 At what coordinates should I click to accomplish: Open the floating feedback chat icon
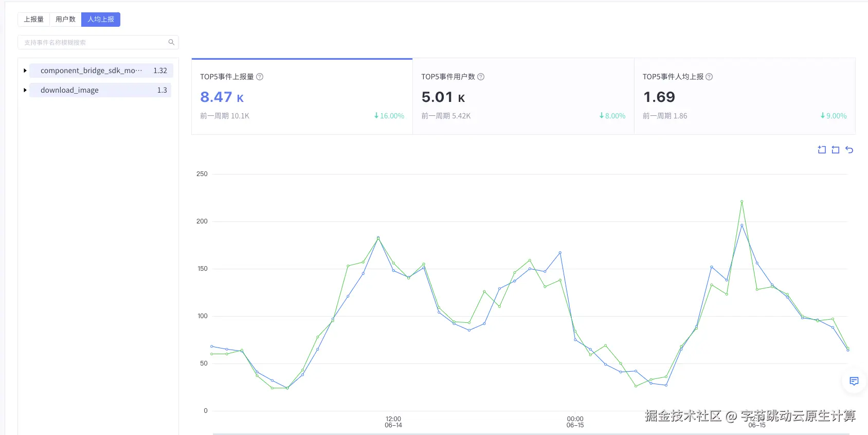[x=854, y=381]
